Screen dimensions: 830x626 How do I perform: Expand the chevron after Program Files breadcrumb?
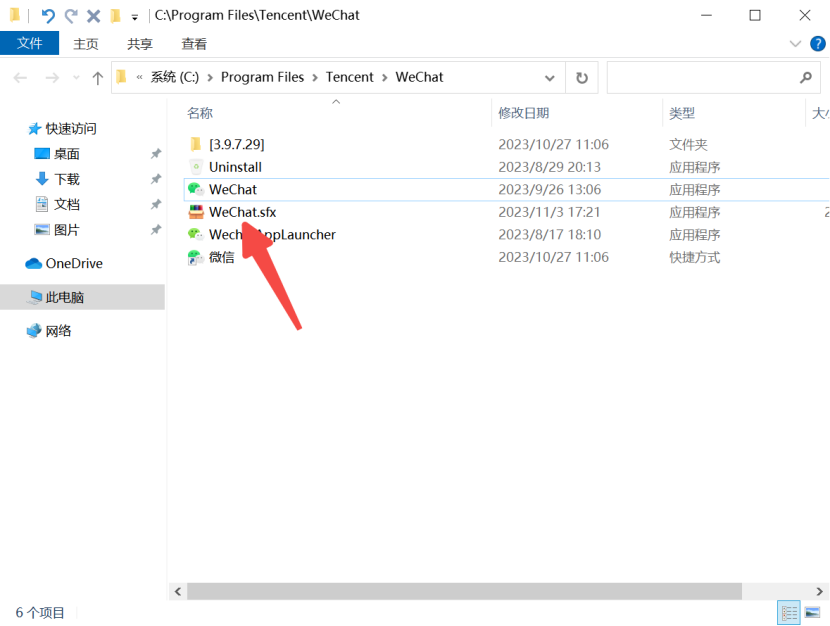(x=315, y=78)
